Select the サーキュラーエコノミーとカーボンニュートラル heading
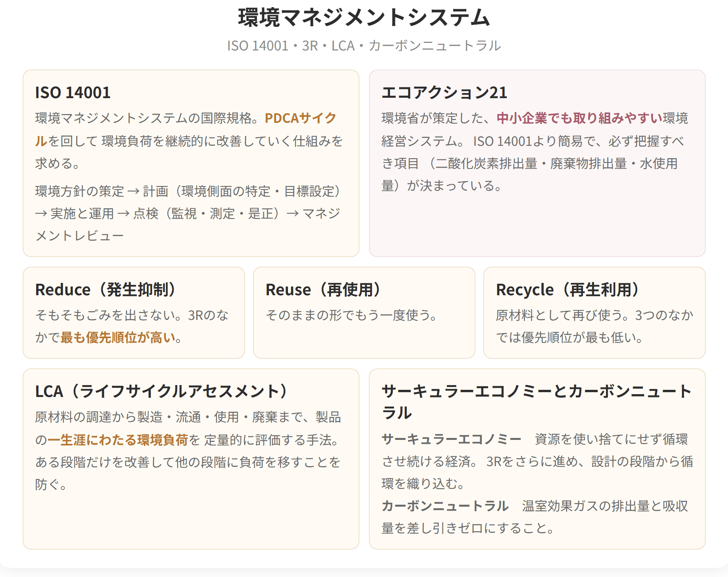The image size is (728, 577). click(x=537, y=402)
